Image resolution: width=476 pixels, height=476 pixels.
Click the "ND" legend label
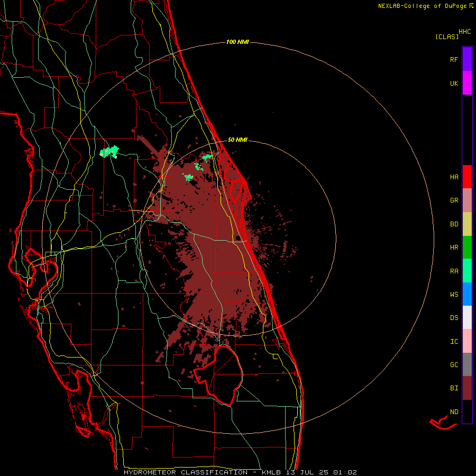tap(454, 411)
